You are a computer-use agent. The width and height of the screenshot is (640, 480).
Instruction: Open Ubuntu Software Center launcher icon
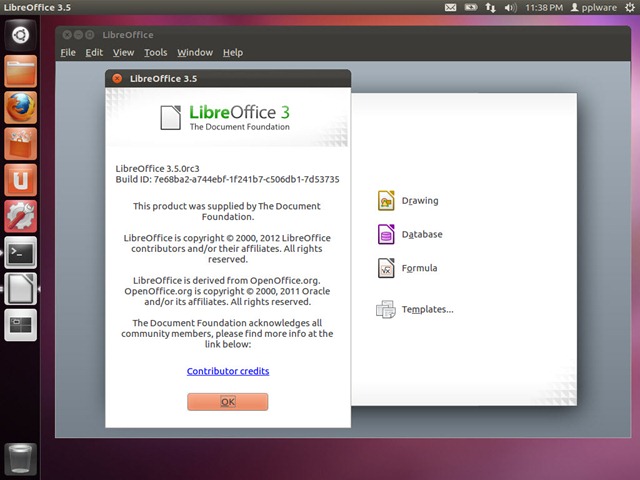tap(20, 144)
